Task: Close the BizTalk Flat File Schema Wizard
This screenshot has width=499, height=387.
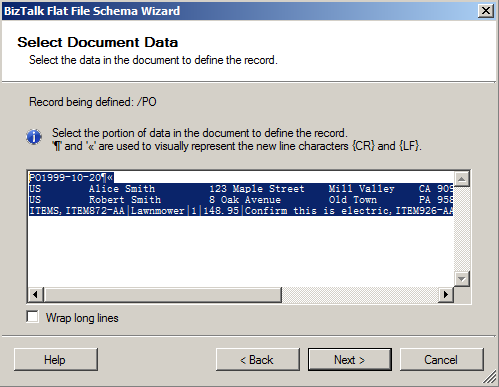Action: tap(486, 11)
